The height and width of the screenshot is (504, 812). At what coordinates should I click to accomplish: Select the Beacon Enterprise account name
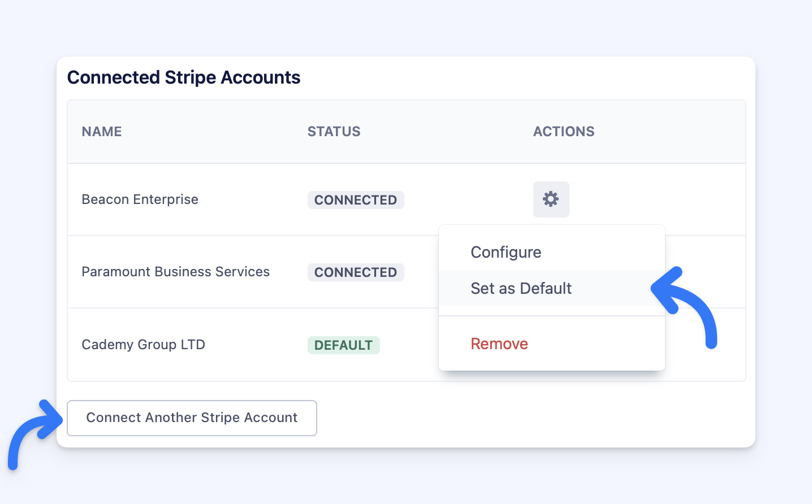pos(140,199)
